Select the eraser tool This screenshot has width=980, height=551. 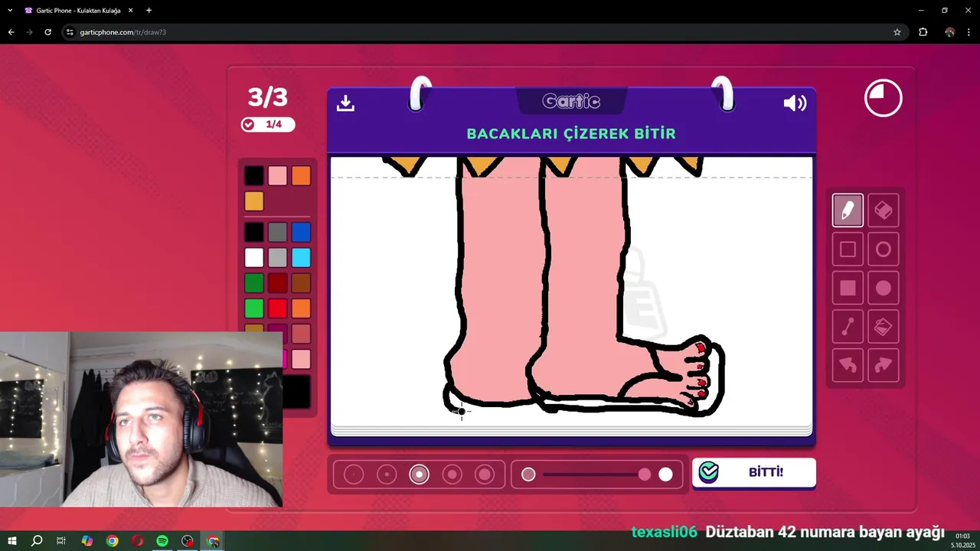[x=884, y=210]
